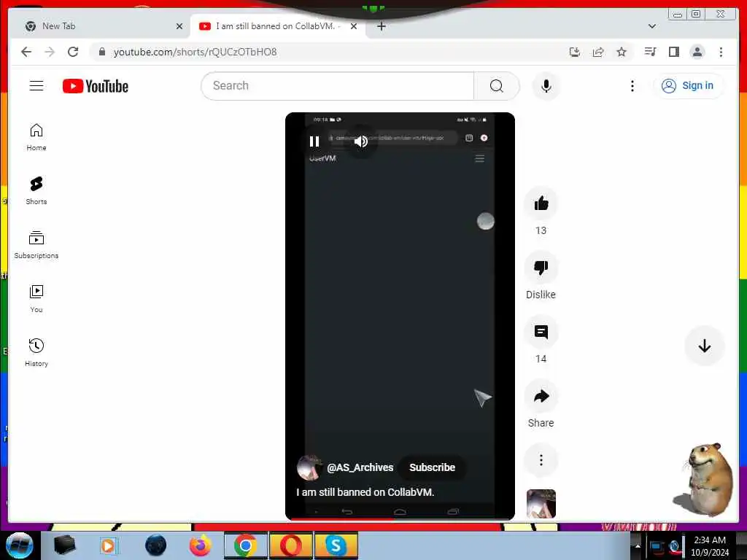Install YouTube app via address bar icon
The height and width of the screenshot is (560, 747).
pyautogui.click(x=575, y=52)
